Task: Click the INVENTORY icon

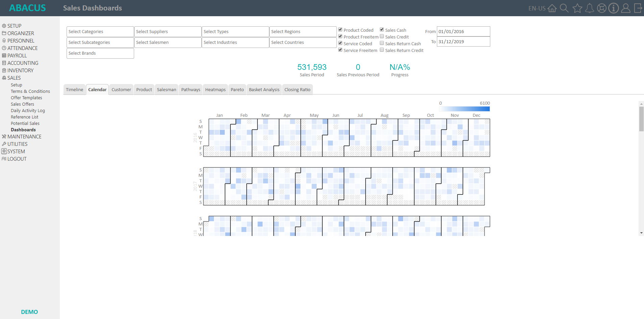Action: pos(4,70)
